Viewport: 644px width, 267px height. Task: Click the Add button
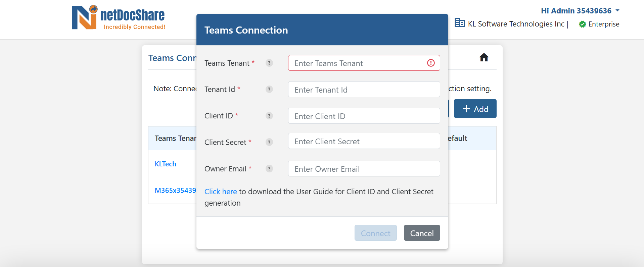(475, 109)
